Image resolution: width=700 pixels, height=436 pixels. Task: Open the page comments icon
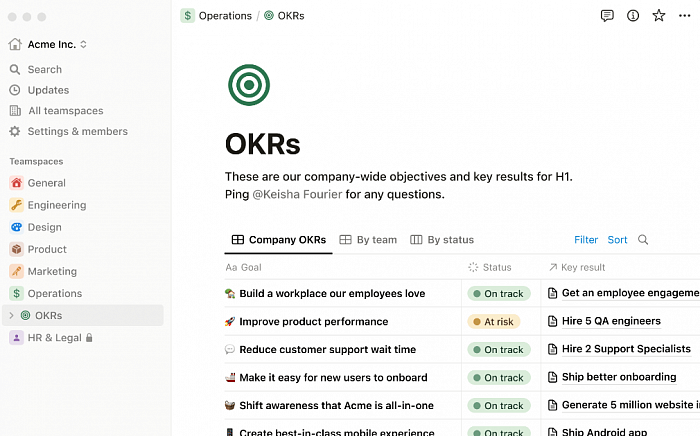pyautogui.click(x=607, y=16)
